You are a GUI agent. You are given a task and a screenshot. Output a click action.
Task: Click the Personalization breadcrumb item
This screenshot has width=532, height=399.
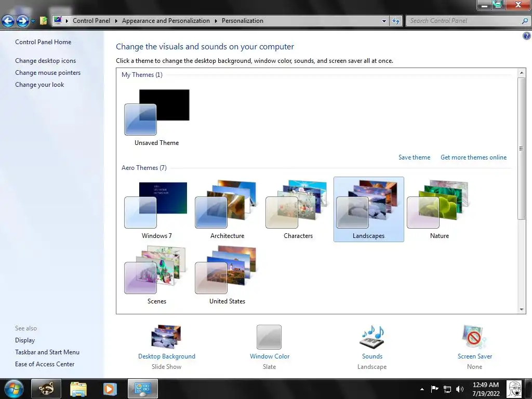tap(243, 21)
